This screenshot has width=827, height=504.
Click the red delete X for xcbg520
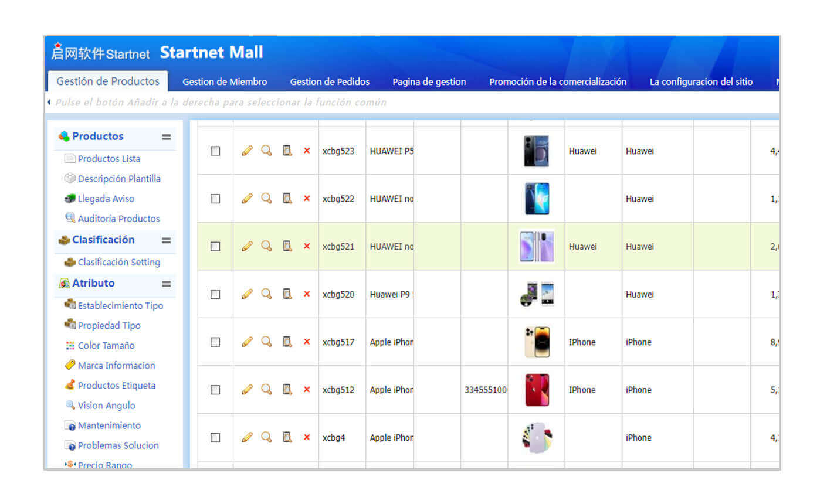point(307,294)
